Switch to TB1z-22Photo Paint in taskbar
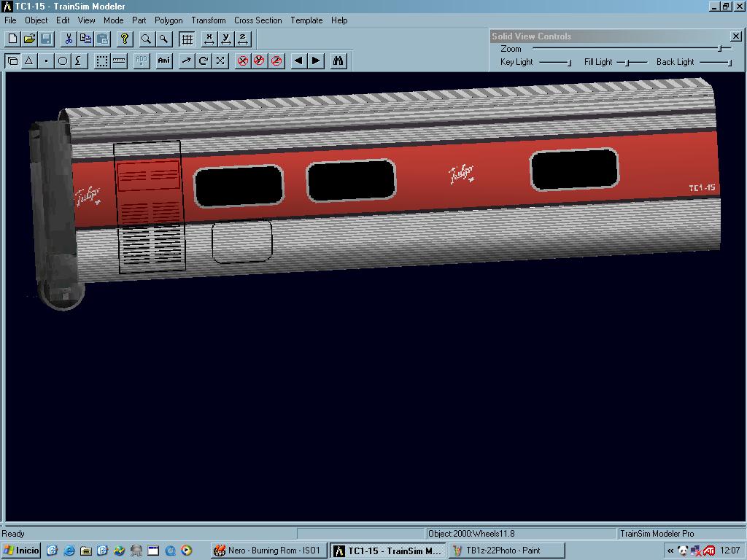Image resolution: width=747 pixels, height=560 pixels. tap(503, 551)
